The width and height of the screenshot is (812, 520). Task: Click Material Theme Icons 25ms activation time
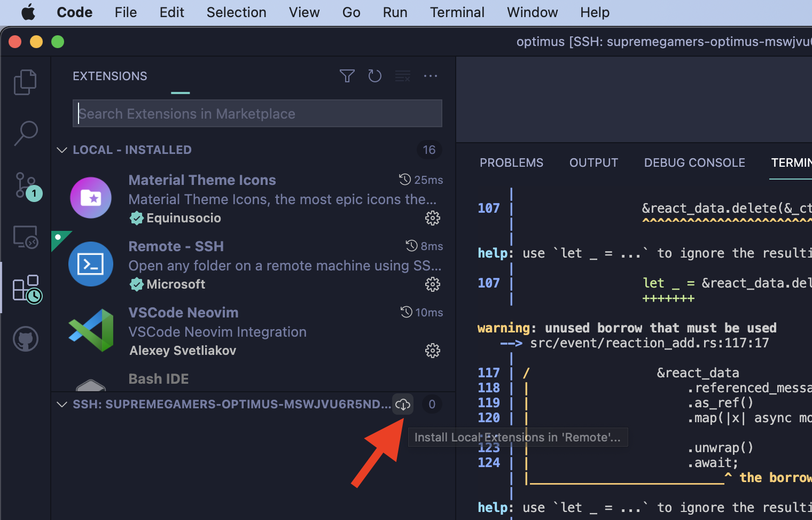[x=421, y=180]
